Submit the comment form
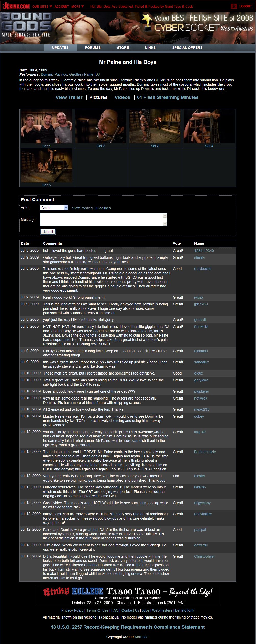 coord(48,231)
